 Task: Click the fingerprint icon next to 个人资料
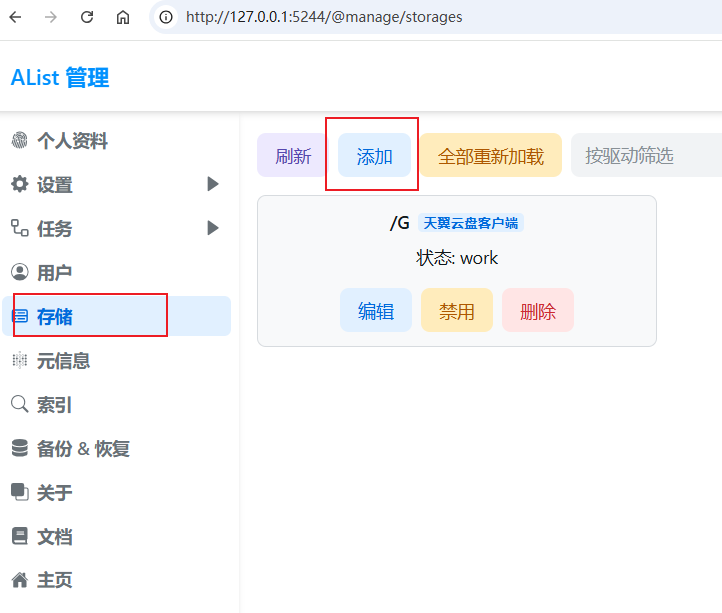tap(19, 140)
